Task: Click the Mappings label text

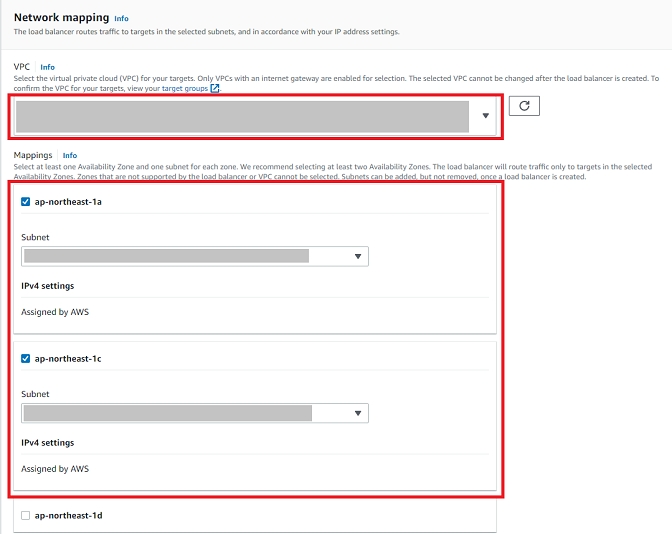Action: tap(33, 155)
